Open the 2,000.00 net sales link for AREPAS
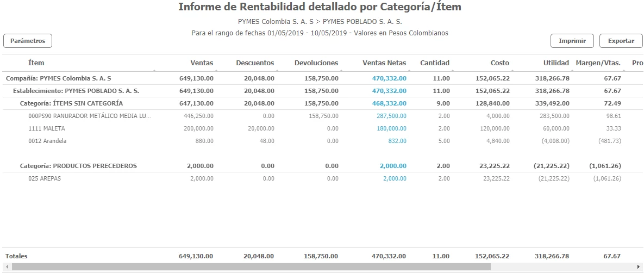The height and width of the screenshot is (273, 644). (x=395, y=178)
